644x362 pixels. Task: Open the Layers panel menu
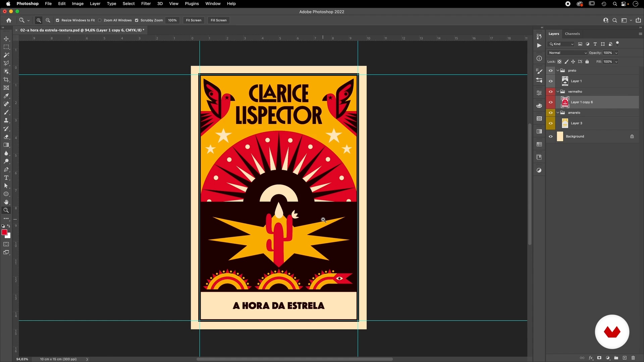click(x=640, y=34)
